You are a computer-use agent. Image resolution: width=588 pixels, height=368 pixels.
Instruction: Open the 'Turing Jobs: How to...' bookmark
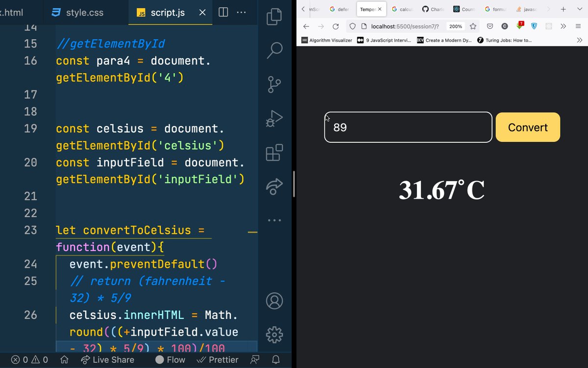[x=505, y=40]
